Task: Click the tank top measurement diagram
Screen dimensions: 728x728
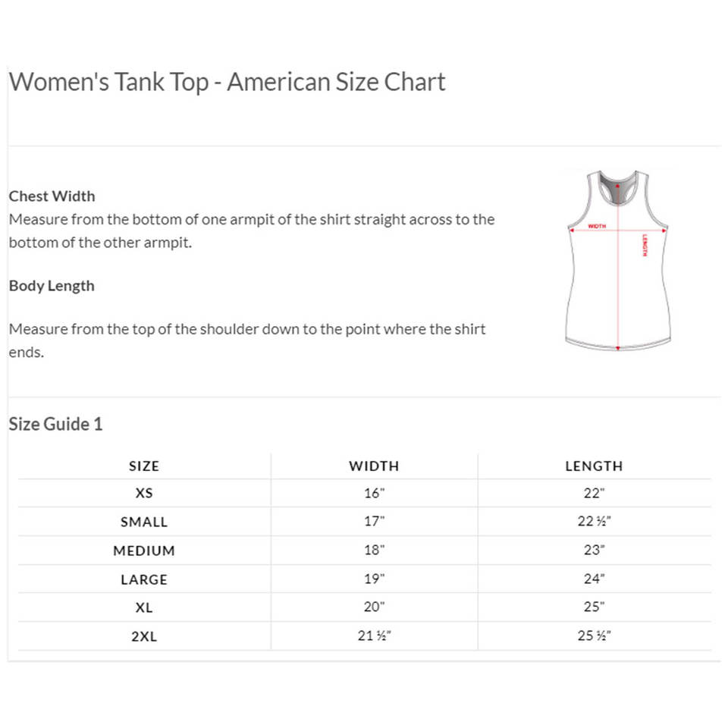Action: coord(617,261)
